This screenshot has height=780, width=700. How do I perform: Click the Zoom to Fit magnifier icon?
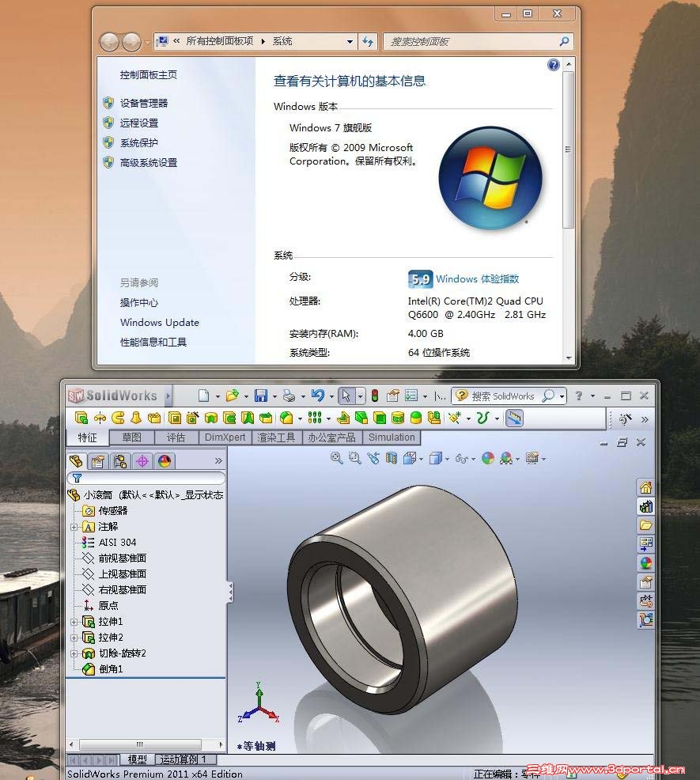[x=337, y=458]
